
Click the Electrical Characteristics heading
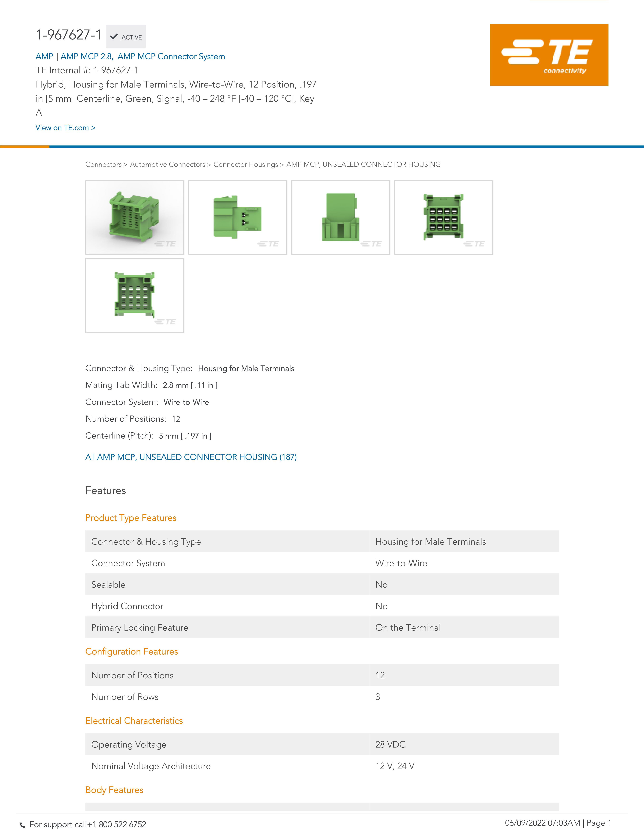pos(134,720)
